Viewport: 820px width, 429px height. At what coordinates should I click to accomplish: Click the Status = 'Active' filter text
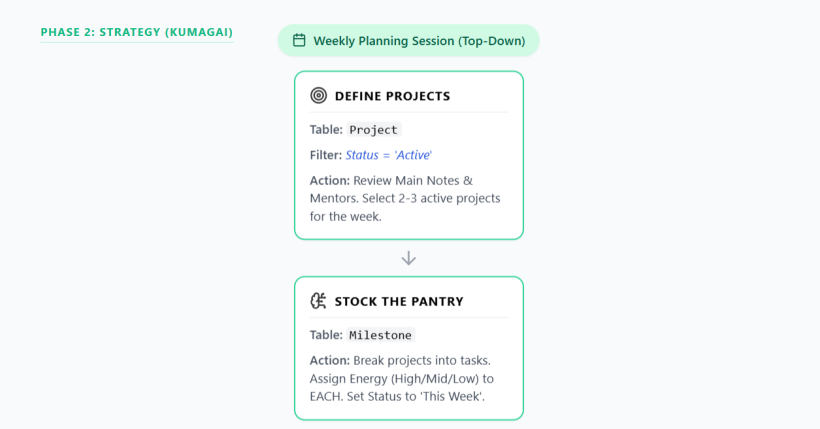(x=388, y=155)
